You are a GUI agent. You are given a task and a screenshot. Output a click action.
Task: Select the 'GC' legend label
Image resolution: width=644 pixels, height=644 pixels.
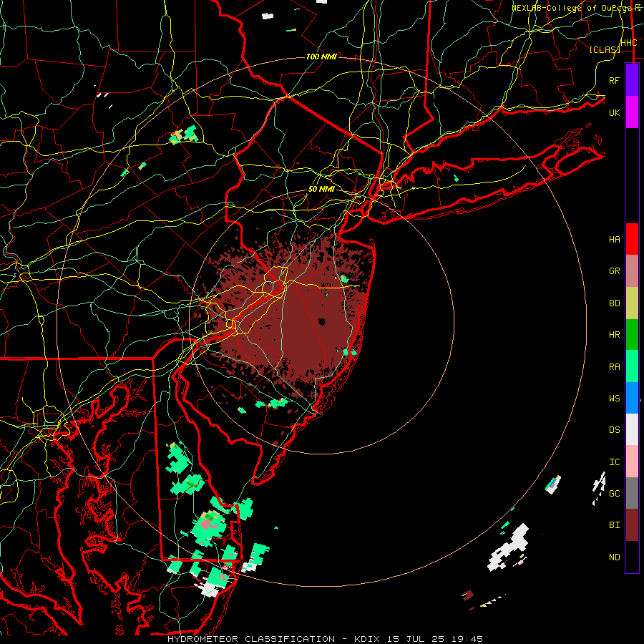(x=615, y=494)
